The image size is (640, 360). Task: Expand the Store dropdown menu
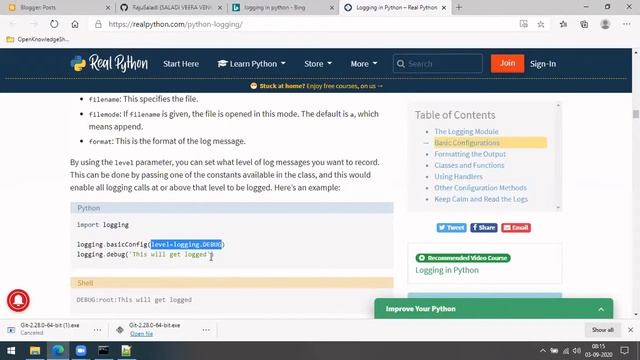click(x=318, y=64)
